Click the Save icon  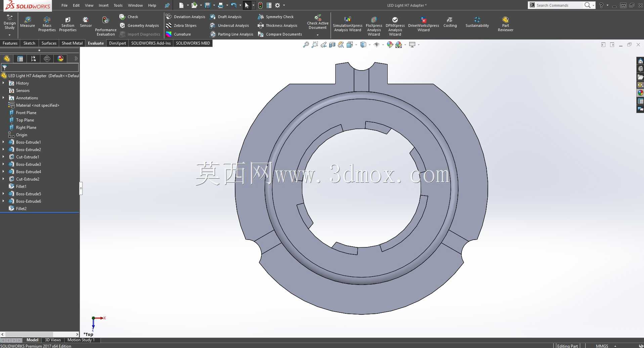click(208, 5)
